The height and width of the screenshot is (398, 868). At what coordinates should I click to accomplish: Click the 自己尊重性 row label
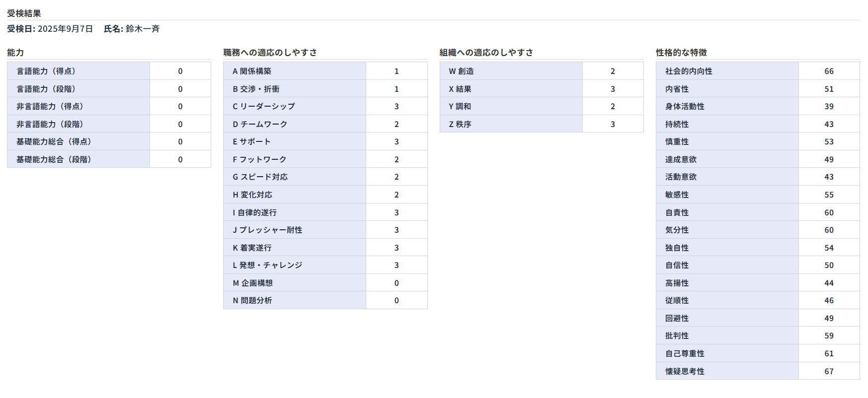(685, 353)
